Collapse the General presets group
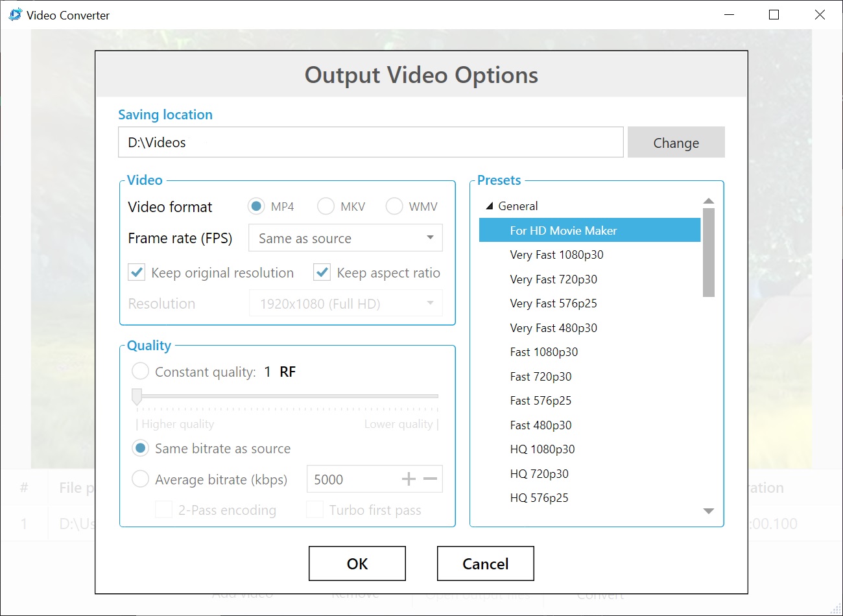843x616 pixels. click(490, 206)
